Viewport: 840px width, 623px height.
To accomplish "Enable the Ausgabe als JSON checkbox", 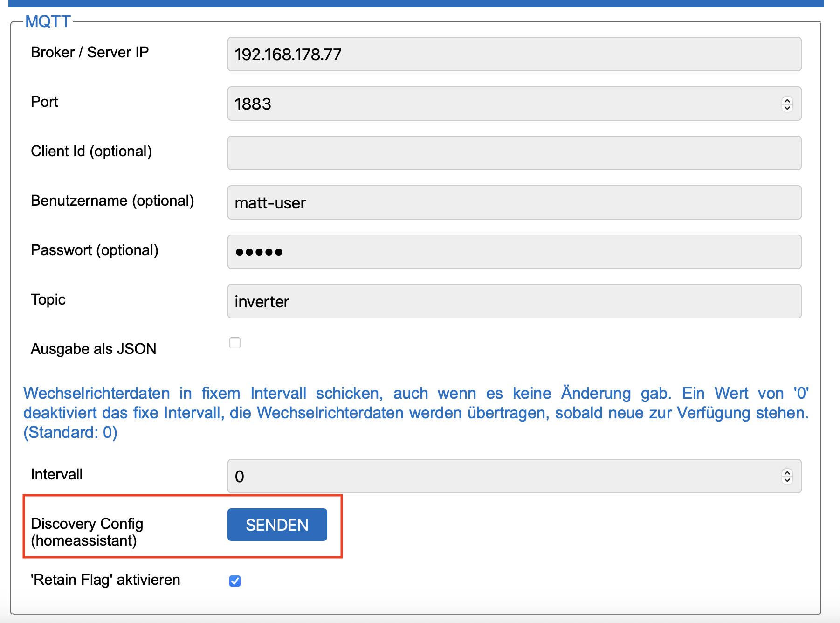I will [x=235, y=343].
